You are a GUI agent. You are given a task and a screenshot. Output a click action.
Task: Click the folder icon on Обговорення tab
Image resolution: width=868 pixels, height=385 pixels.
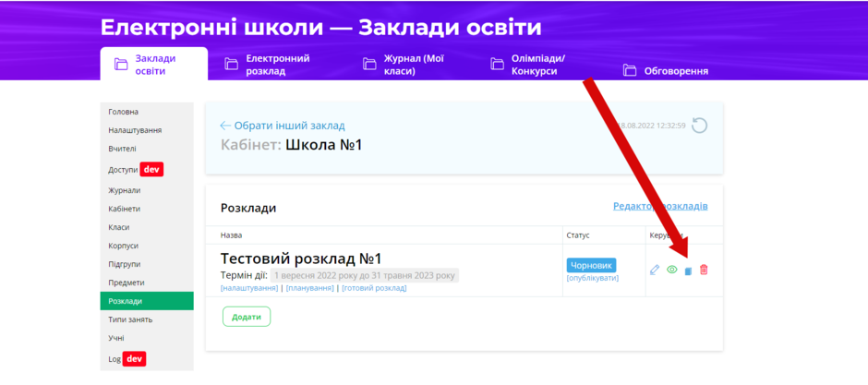tap(630, 70)
